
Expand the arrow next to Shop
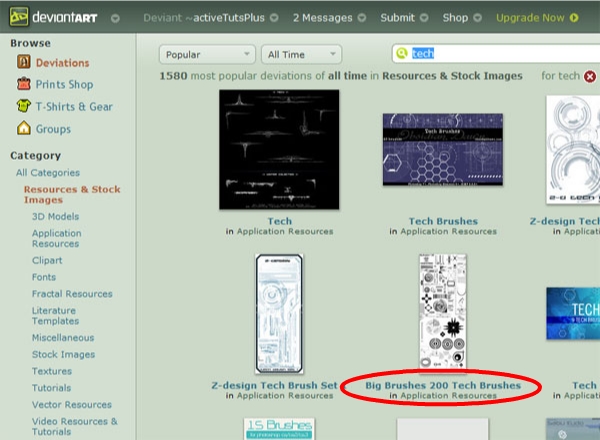point(477,18)
